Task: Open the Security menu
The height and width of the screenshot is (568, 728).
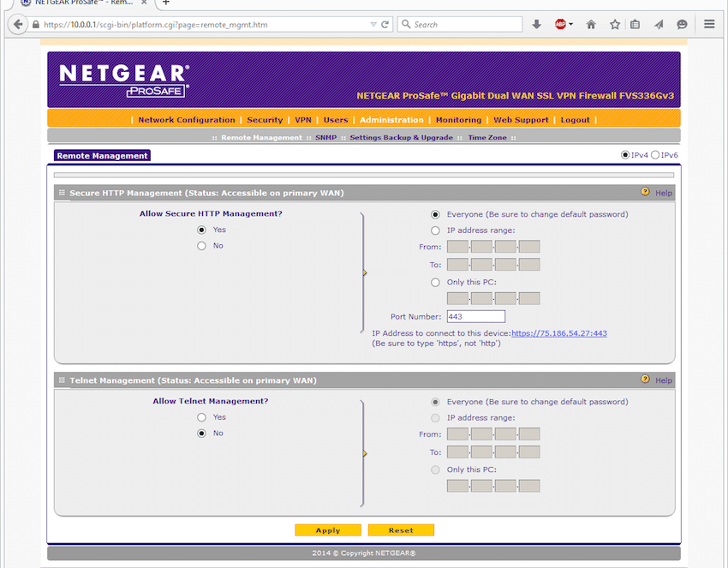Action: [265, 120]
